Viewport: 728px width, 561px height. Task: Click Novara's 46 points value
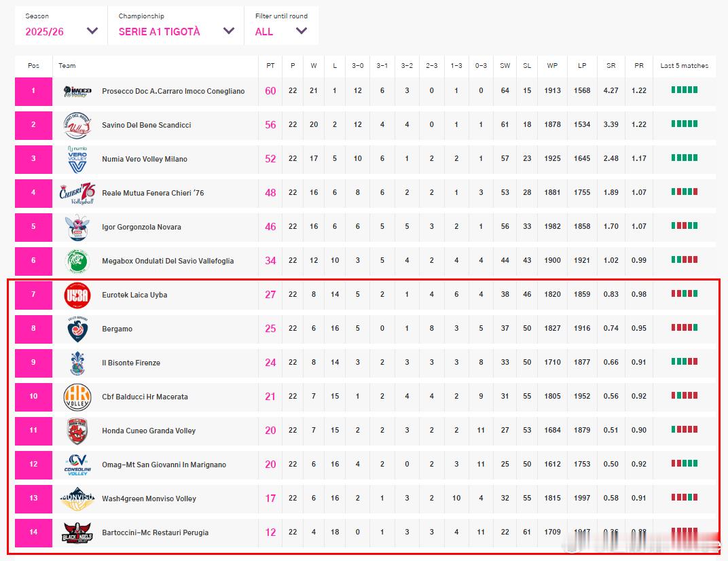(x=270, y=227)
